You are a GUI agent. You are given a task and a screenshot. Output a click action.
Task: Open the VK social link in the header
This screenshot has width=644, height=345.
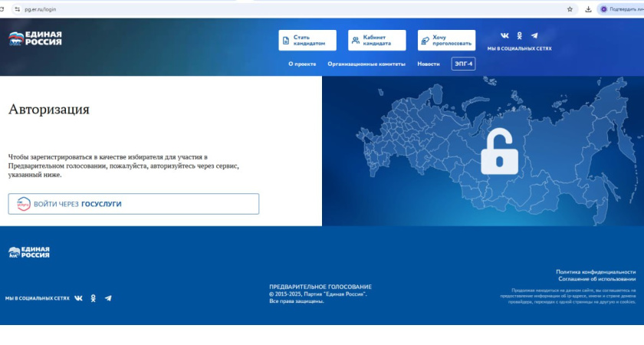pyautogui.click(x=504, y=36)
